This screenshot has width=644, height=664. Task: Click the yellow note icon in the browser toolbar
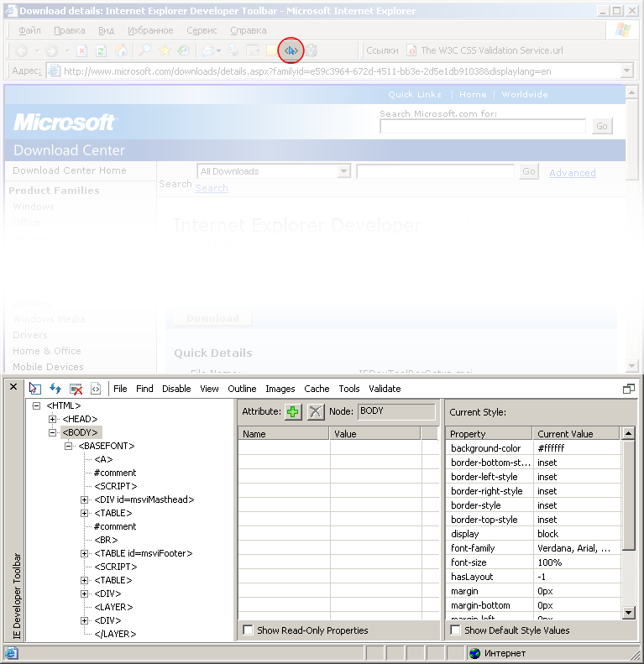coord(271,50)
